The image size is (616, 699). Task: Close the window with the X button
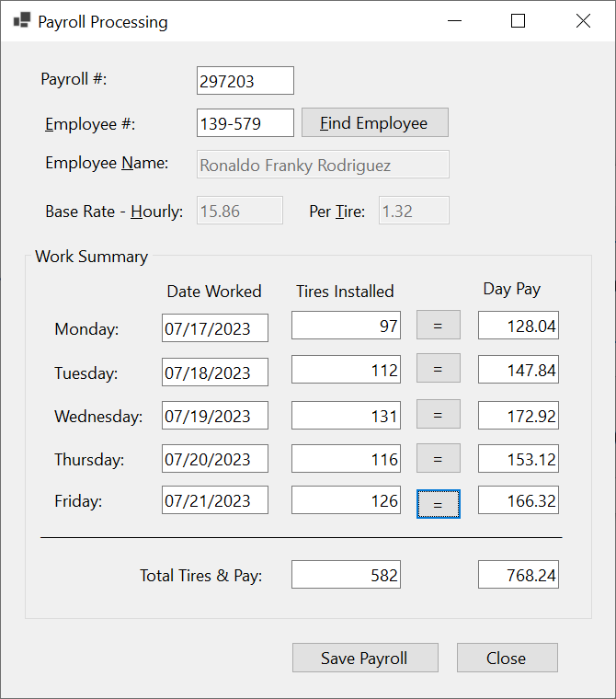583,20
